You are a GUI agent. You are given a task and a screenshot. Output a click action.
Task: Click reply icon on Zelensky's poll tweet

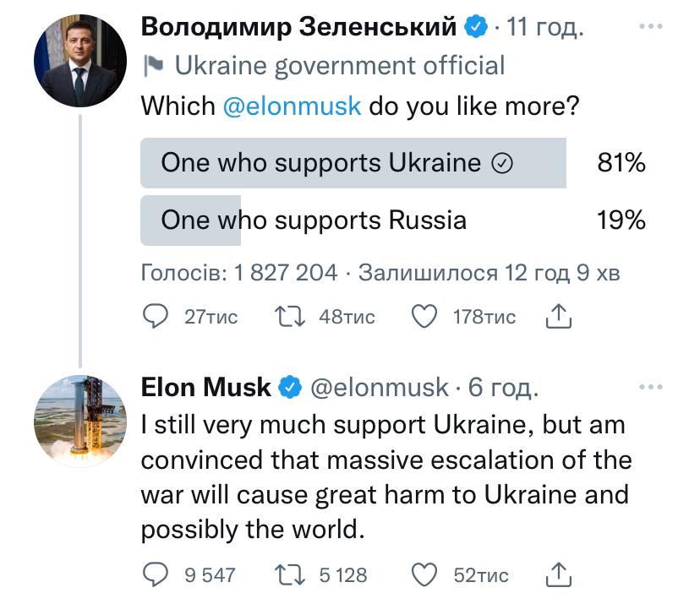pos(156,317)
